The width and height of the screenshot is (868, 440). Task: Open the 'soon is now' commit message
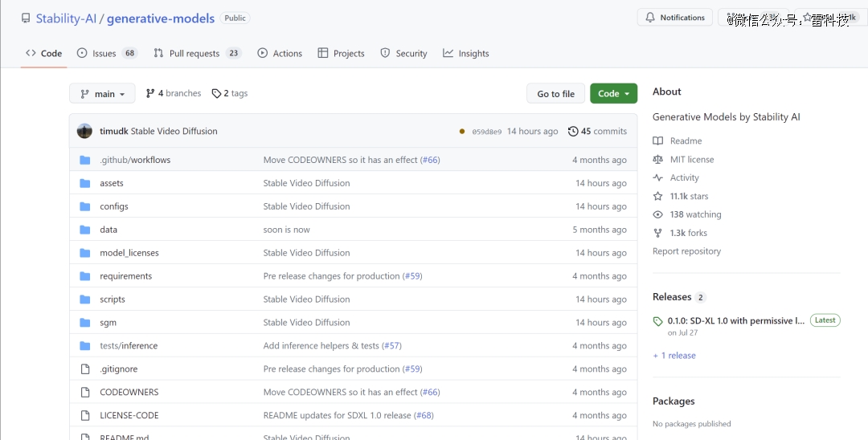point(287,230)
